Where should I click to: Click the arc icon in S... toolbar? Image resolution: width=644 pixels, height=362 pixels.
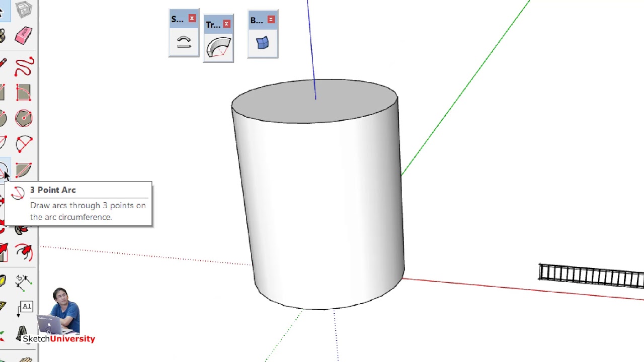tap(184, 43)
